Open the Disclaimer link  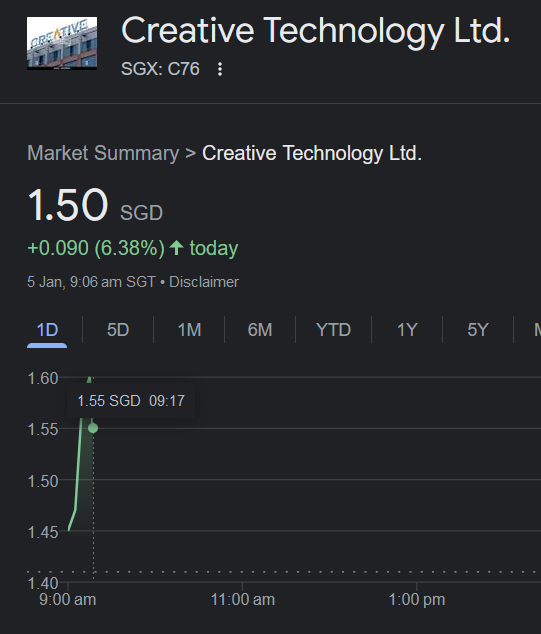(204, 282)
